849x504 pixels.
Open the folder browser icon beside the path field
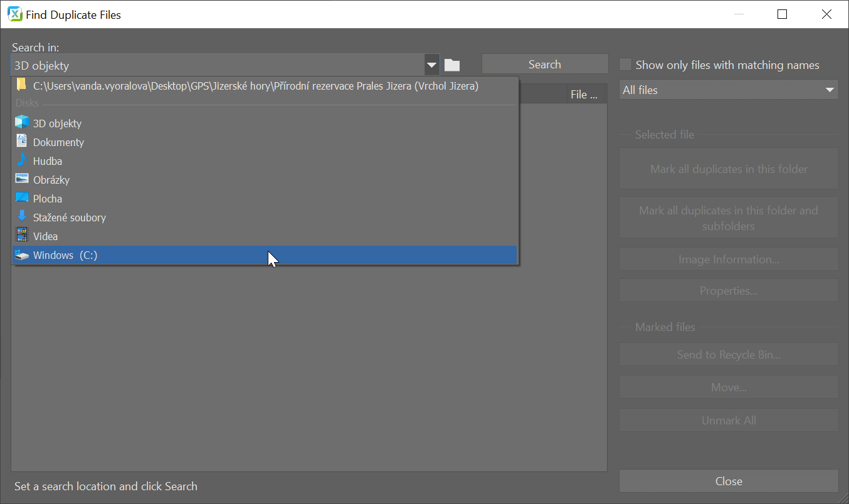click(452, 64)
